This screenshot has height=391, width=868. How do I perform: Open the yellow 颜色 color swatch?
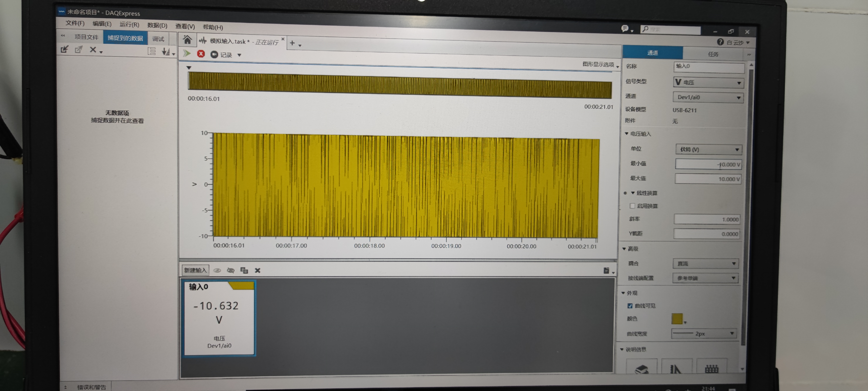677,319
